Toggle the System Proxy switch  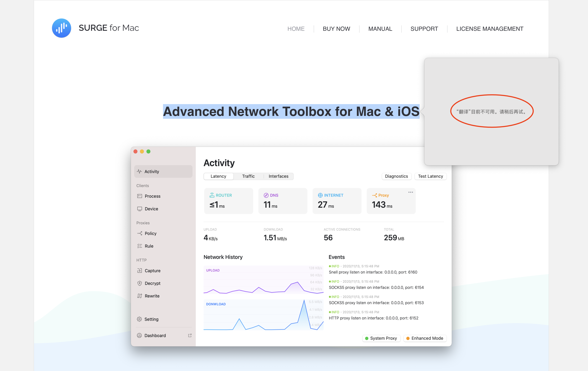pyautogui.click(x=381, y=338)
